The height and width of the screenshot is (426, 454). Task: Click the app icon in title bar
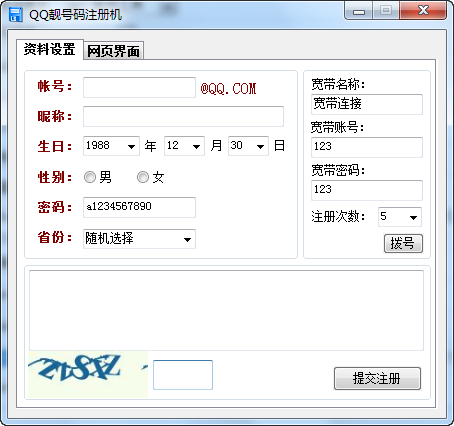[15, 15]
